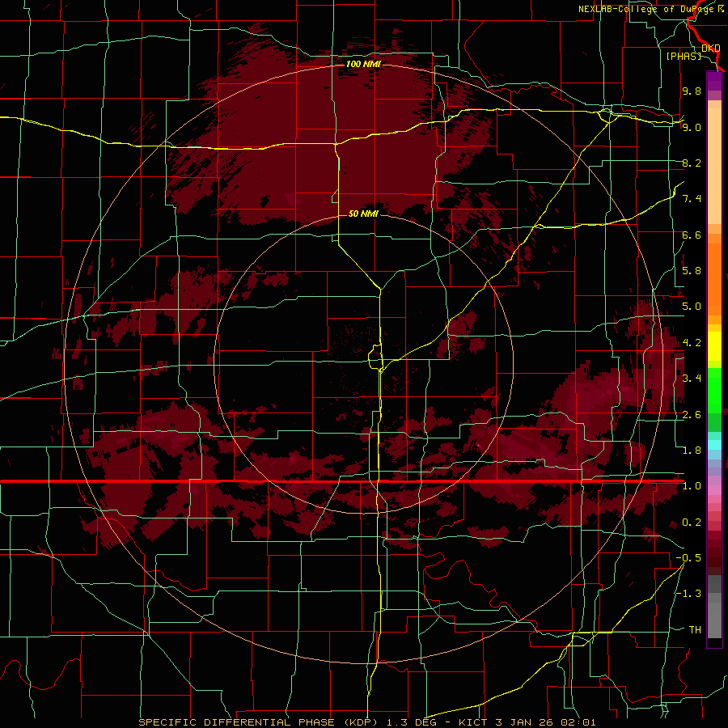Click the purple swatch atop the color bar
The image size is (728, 728).
(x=714, y=82)
